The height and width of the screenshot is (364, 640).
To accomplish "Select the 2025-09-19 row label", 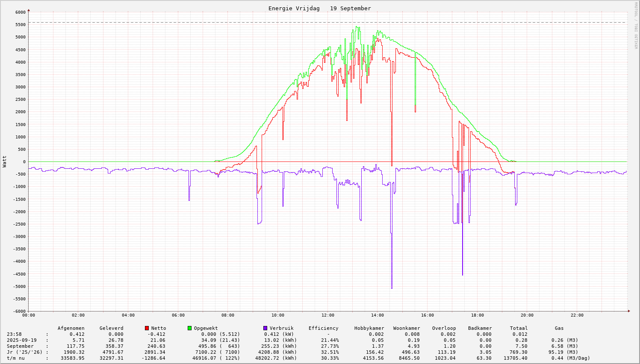I will (x=21, y=340).
